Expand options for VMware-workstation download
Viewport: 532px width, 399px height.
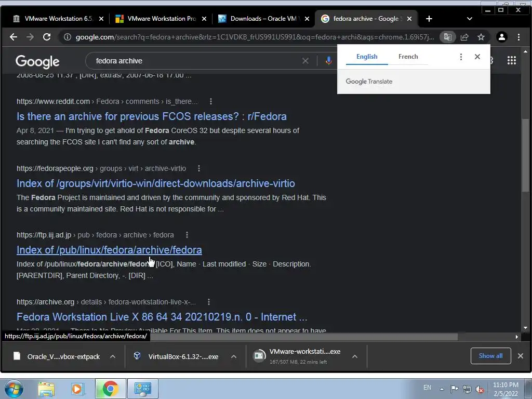pyautogui.click(x=355, y=356)
